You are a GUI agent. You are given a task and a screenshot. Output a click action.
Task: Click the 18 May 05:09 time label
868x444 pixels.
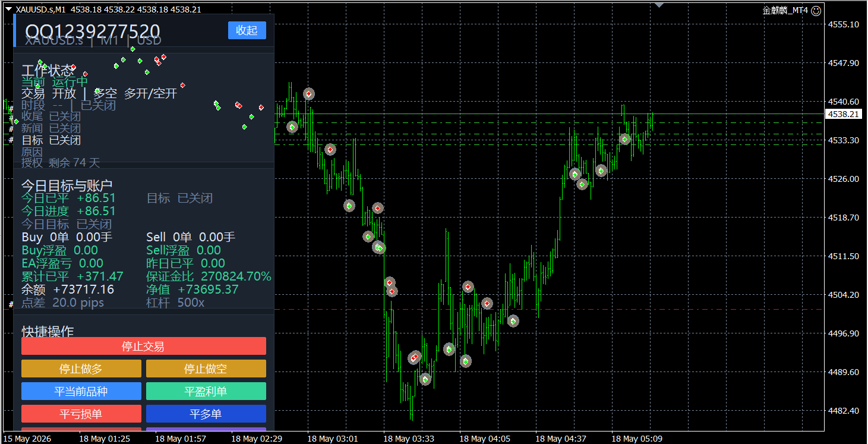[x=637, y=439]
